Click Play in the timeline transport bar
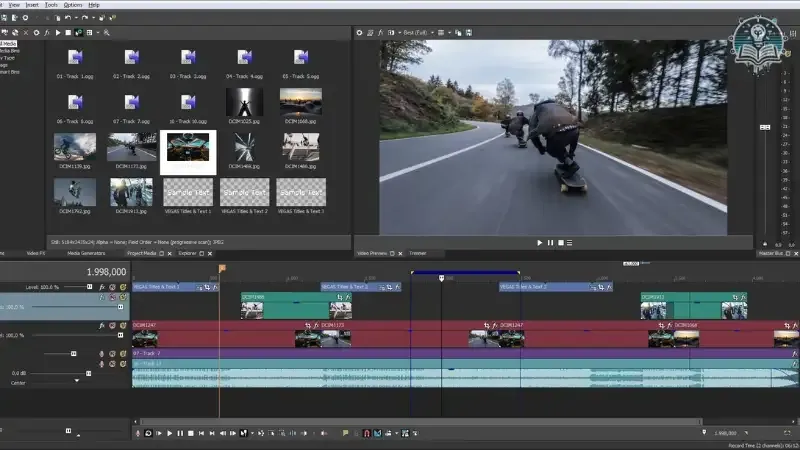Image resolution: width=800 pixels, height=450 pixels. pyautogui.click(x=170, y=433)
